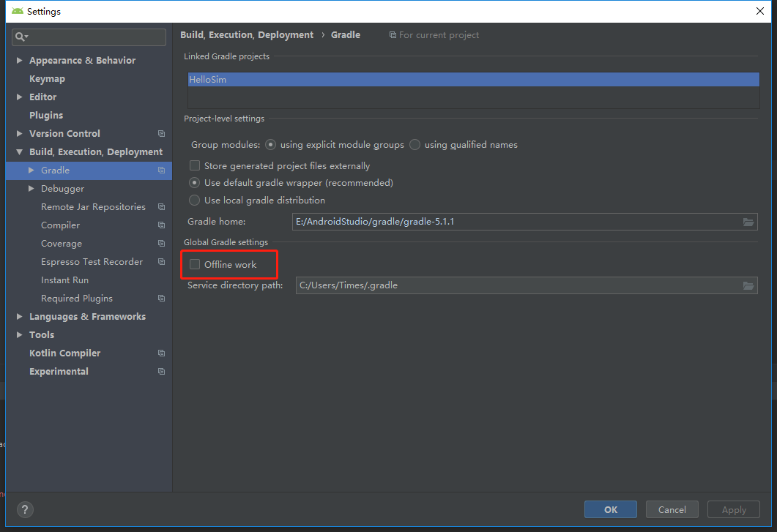Open the Keymap settings page

47,79
